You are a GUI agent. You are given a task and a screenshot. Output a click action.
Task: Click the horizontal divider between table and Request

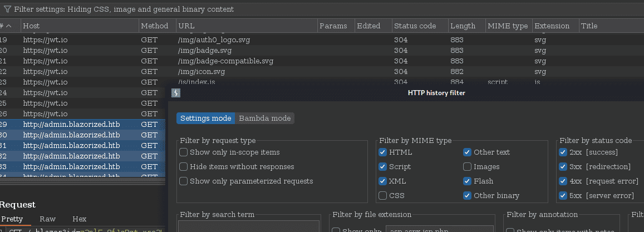[x=82, y=180]
